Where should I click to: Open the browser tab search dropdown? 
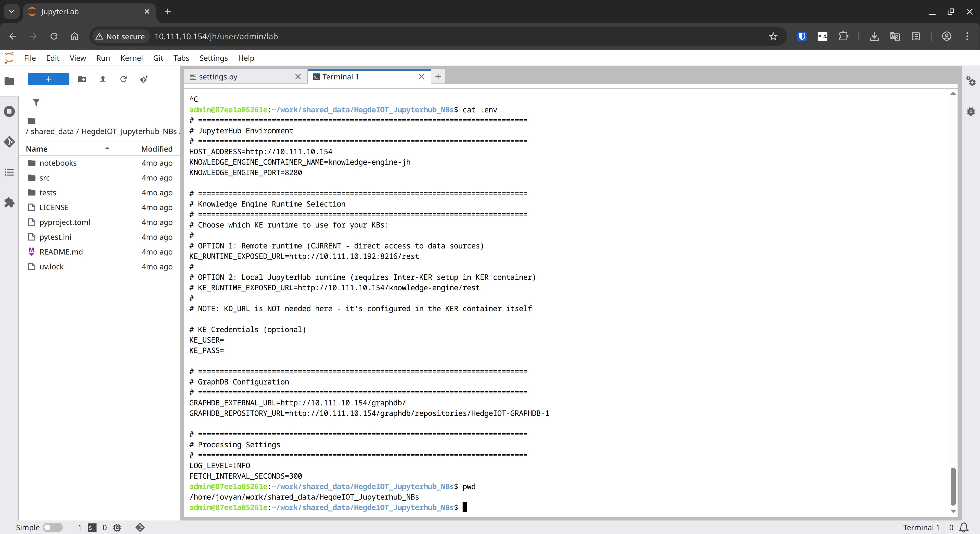[x=11, y=11]
